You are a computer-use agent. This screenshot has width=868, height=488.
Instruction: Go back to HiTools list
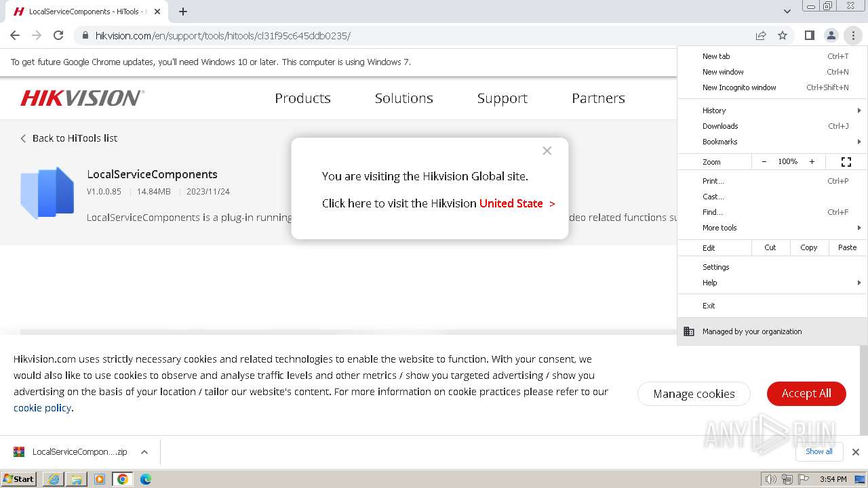click(x=68, y=138)
